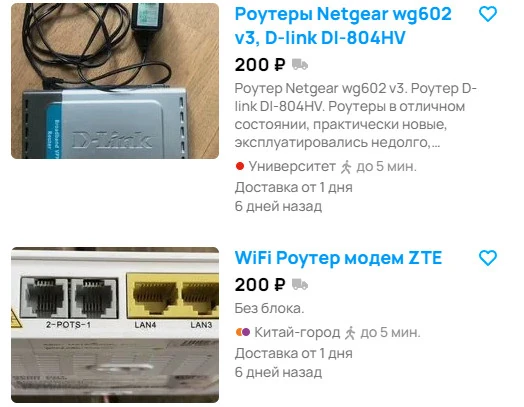Open the D-Link router photo thumbnail
Image resolution: width=524 pixels, height=407 pixels.
115,81
